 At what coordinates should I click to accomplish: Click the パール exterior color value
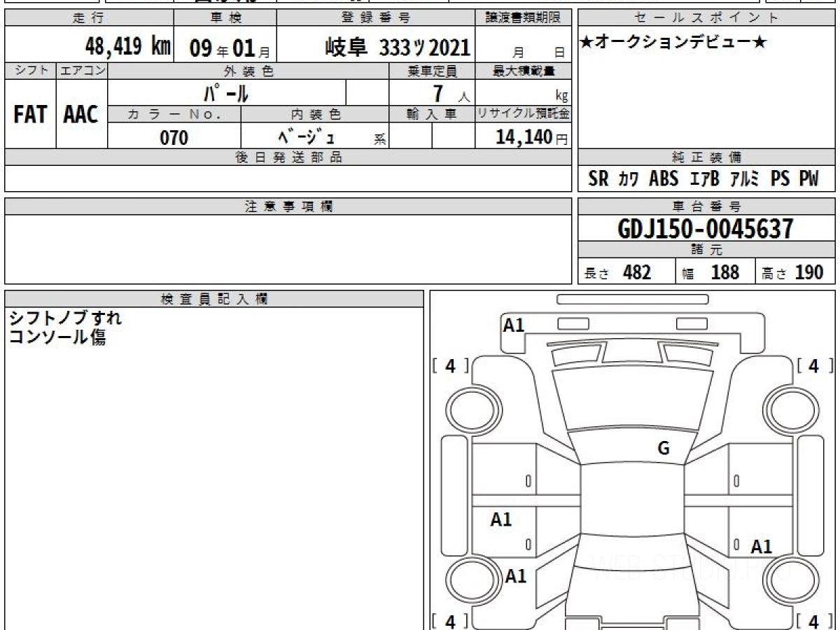(x=226, y=92)
